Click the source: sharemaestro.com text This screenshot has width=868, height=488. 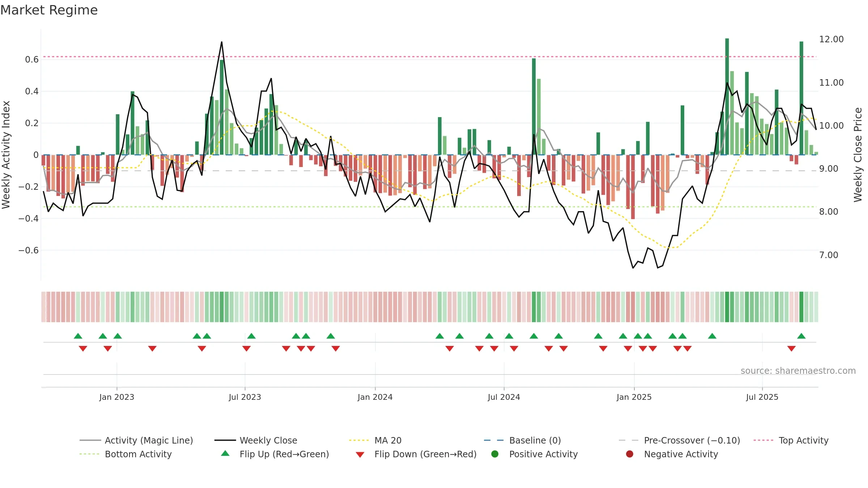[x=798, y=371]
